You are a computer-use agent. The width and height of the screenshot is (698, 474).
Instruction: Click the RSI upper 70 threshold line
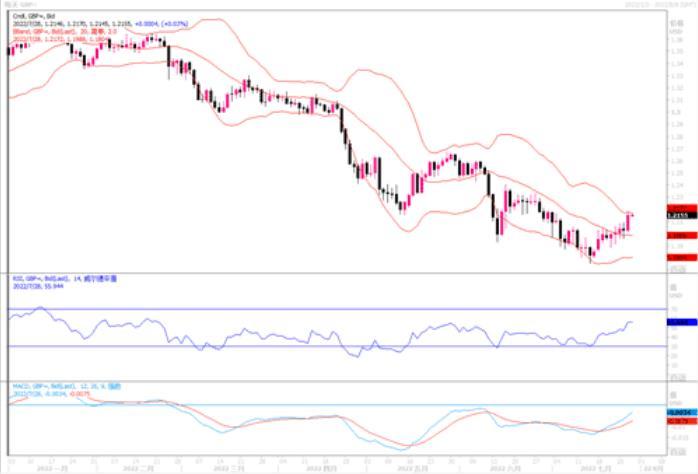click(x=337, y=308)
